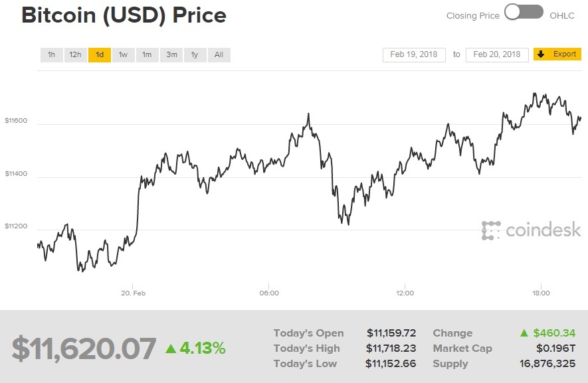The image size is (588, 383).
Task: Click the coindesk dotted logo icon
Action: [490, 230]
